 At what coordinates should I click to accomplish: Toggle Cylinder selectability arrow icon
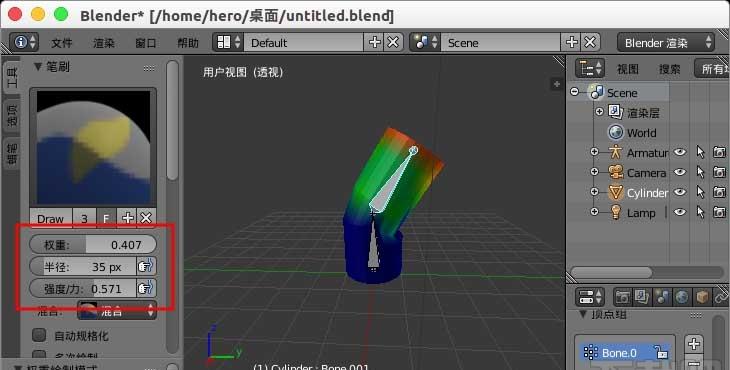[x=700, y=192]
